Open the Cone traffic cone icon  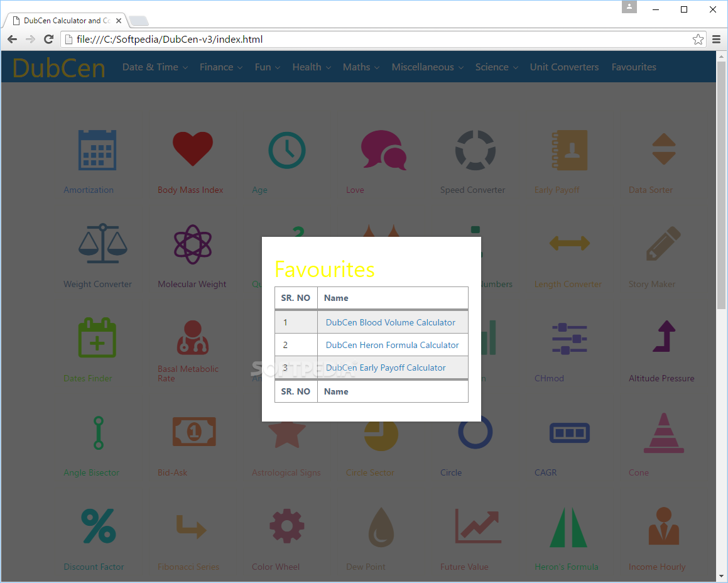(664, 433)
